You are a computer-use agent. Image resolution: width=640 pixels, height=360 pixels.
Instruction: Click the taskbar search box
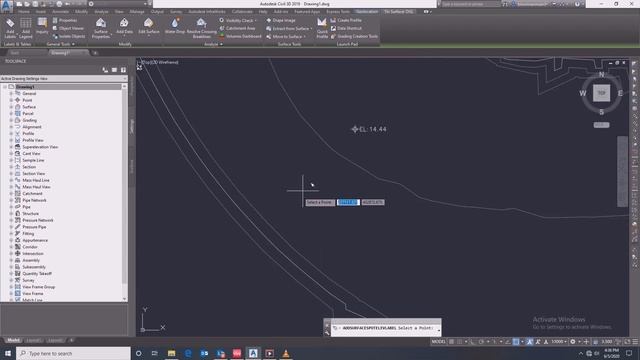(x=73, y=353)
